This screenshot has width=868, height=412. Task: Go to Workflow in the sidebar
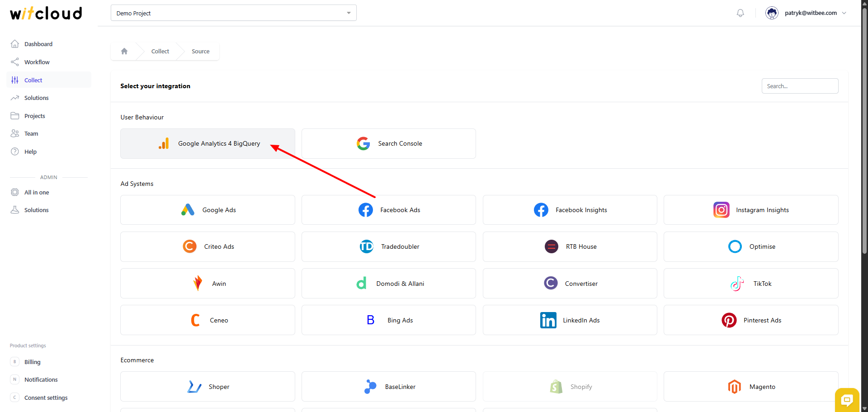point(37,62)
